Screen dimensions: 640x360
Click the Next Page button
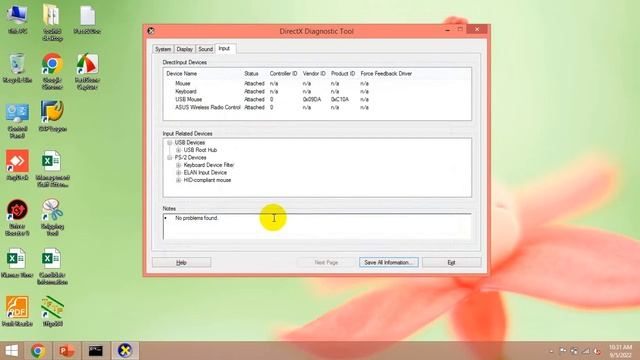[x=326, y=262]
